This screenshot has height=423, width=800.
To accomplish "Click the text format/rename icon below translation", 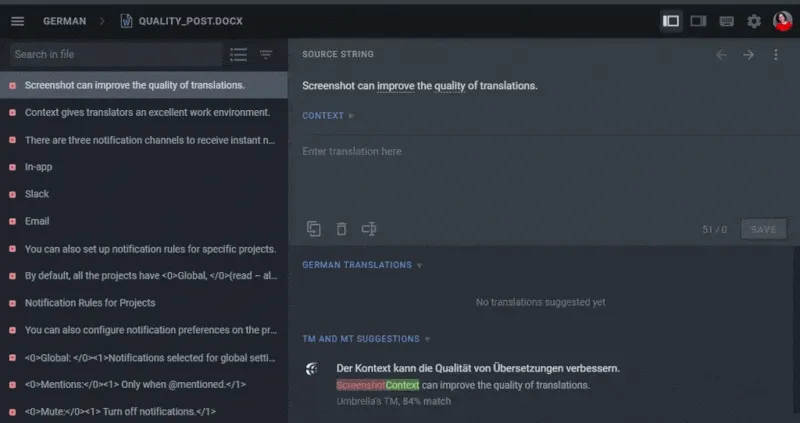I will (x=369, y=229).
